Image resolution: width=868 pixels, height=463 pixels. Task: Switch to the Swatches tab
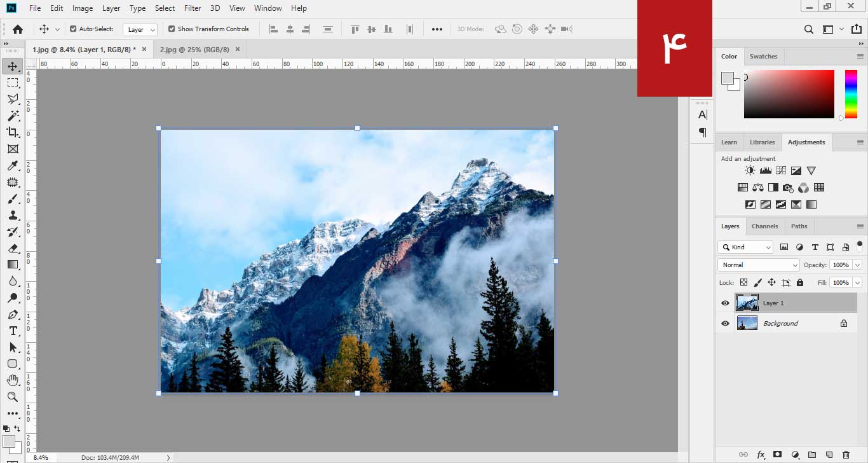(763, 56)
